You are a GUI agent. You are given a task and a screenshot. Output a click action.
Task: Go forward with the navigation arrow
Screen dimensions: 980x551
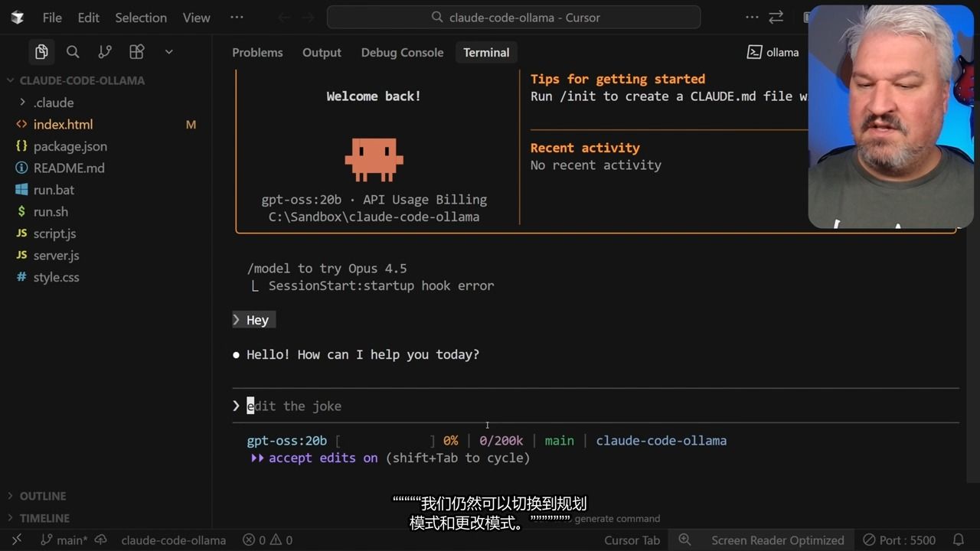point(308,18)
